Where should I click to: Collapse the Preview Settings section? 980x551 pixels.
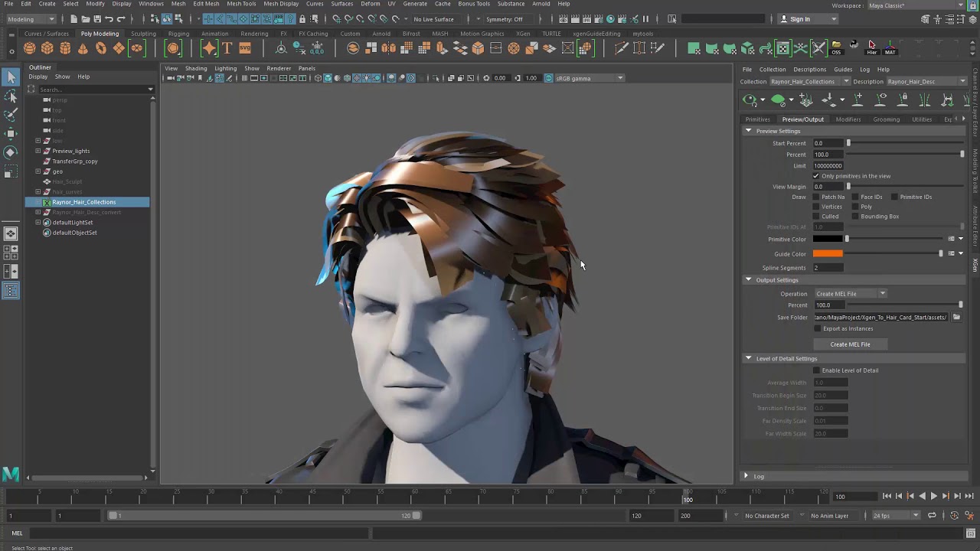[x=749, y=131]
